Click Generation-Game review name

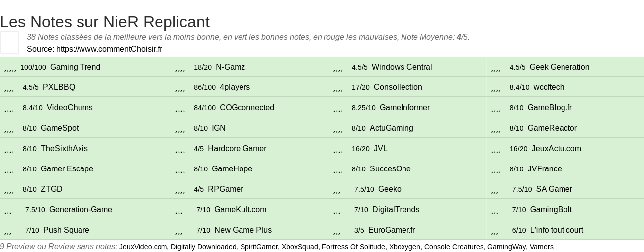pyautogui.click(x=80, y=210)
